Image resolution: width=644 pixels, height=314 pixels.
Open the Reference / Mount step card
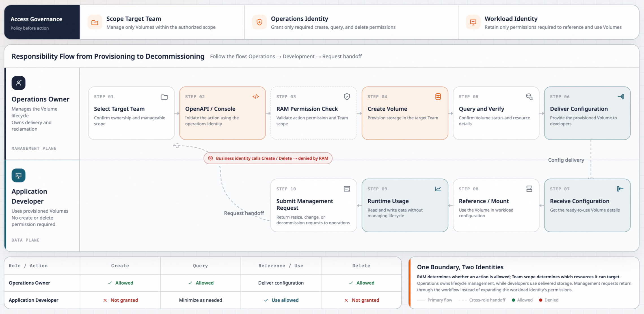[x=496, y=205]
